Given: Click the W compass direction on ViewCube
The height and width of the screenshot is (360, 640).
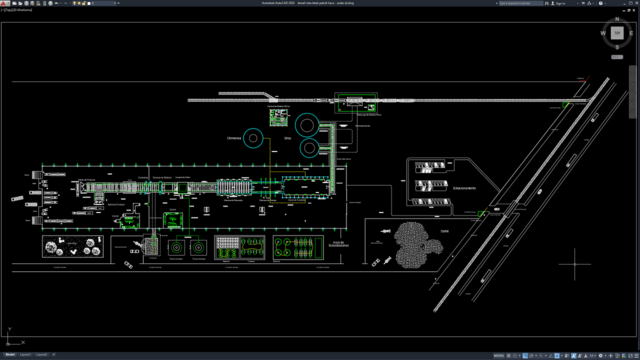Looking at the screenshot, I should click(x=603, y=33).
